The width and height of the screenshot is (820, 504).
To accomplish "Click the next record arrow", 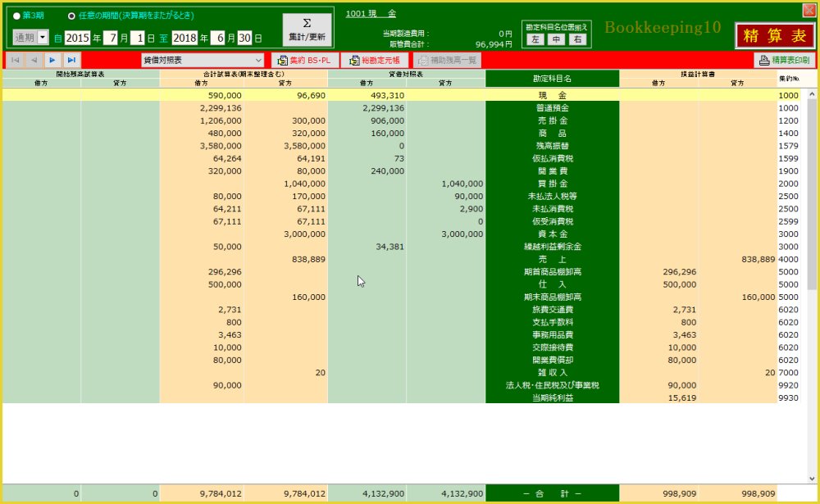I will point(52,60).
